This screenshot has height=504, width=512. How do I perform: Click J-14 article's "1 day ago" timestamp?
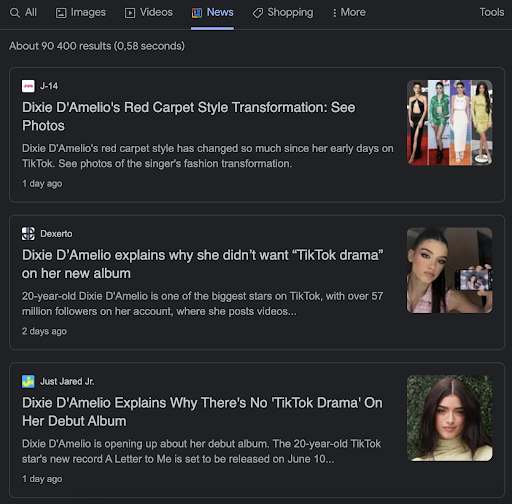(x=42, y=183)
